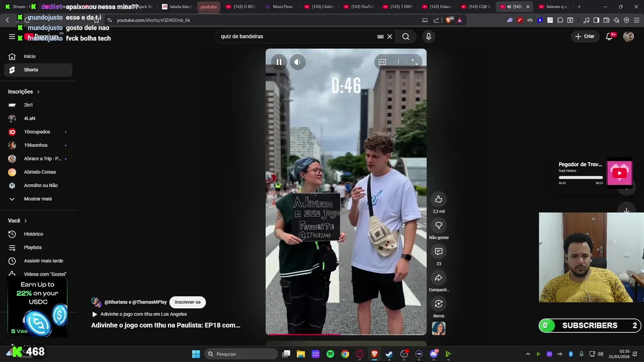This screenshot has width=644, height=362.
Task: Expand the Short to fullscreen
Action: (414, 62)
